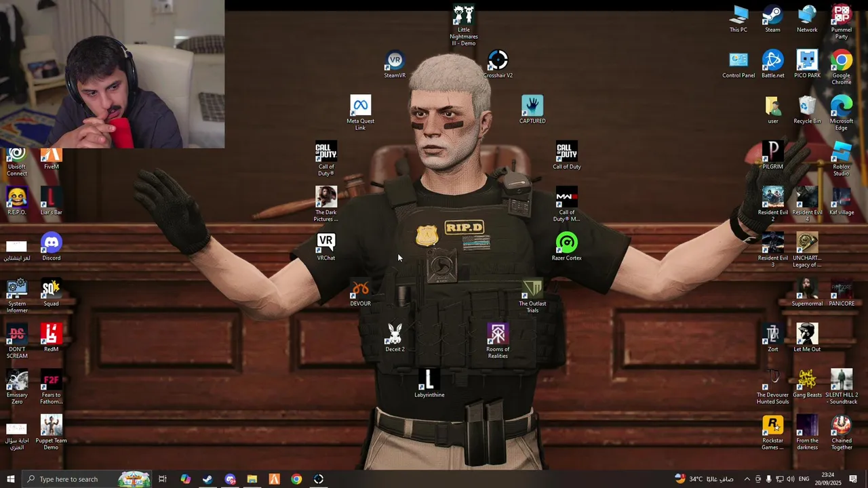Click the Windows Start button
Viewport: 868px width, 488px height.
click(11, 479)
